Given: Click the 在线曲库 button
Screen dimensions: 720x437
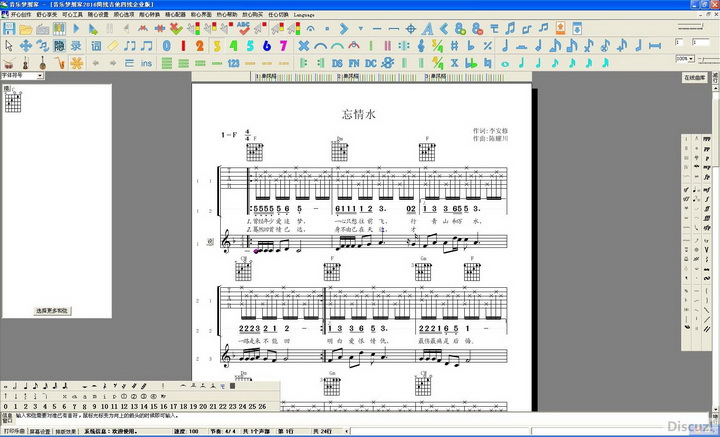Looking at the screenshot, I should (694, 77).
